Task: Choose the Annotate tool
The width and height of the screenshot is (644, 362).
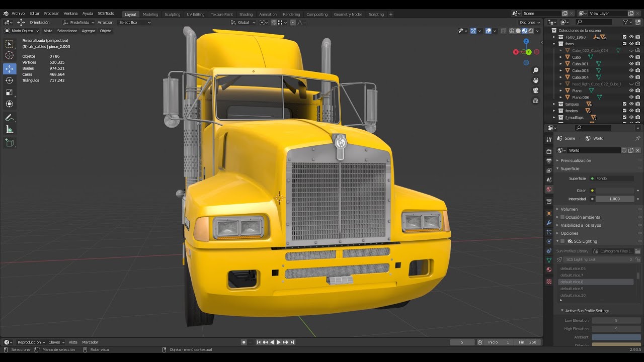Action: point(9,118)
